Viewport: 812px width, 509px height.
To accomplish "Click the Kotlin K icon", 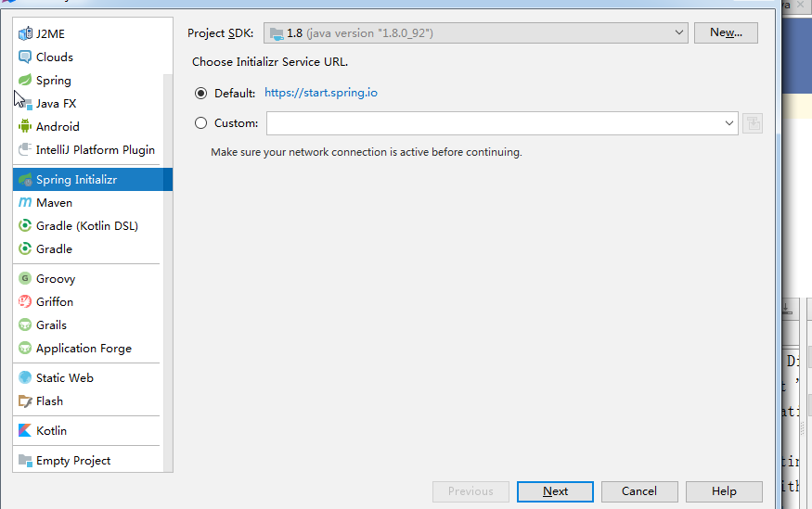I will coord(25,430).
